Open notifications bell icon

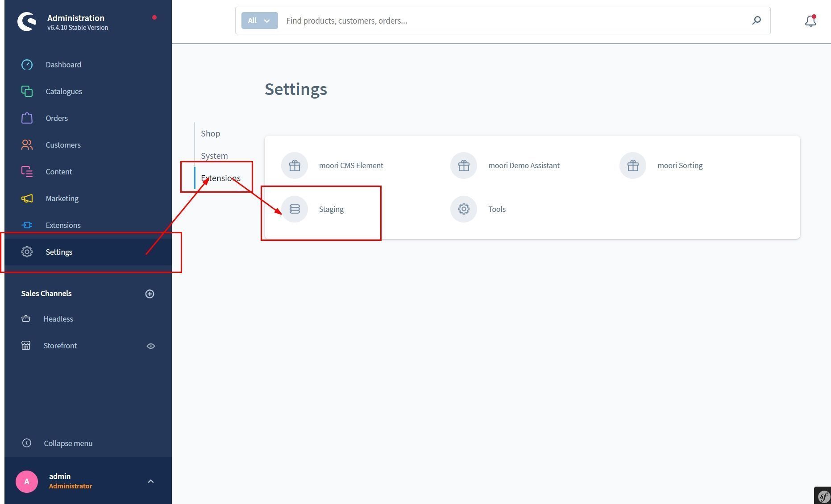pyautogui.click(x=810, y=21)
